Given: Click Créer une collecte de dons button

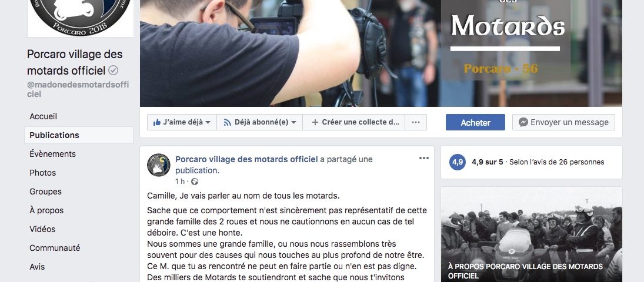Looking at the screenshot, I should pos(354,122).
